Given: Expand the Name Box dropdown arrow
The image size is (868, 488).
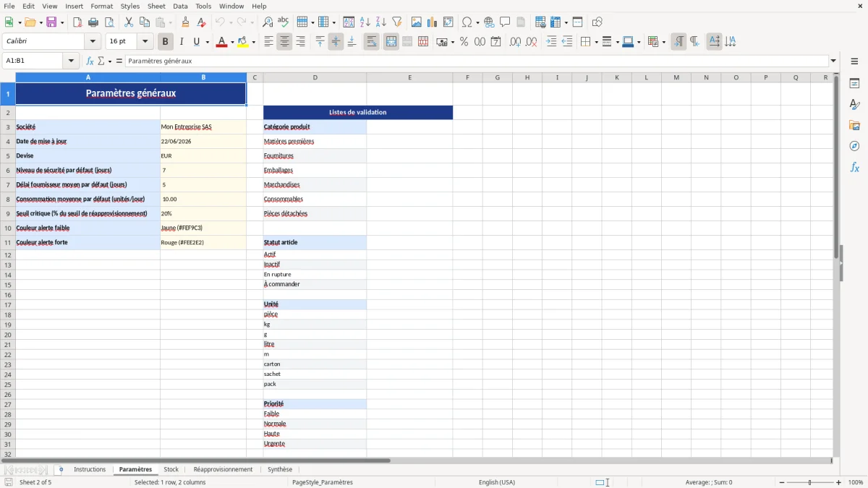Looking at the screenshot, I should 71,61.
